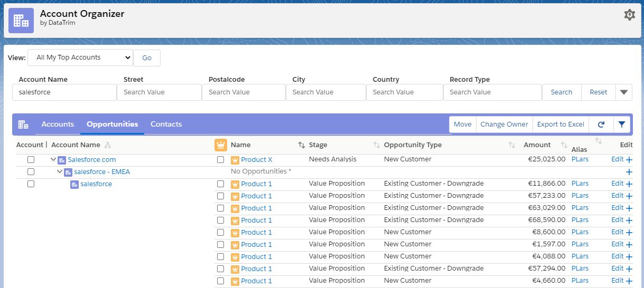
Task: Click the refresh icon in the toolbar
Action: (x=601, y=124)
